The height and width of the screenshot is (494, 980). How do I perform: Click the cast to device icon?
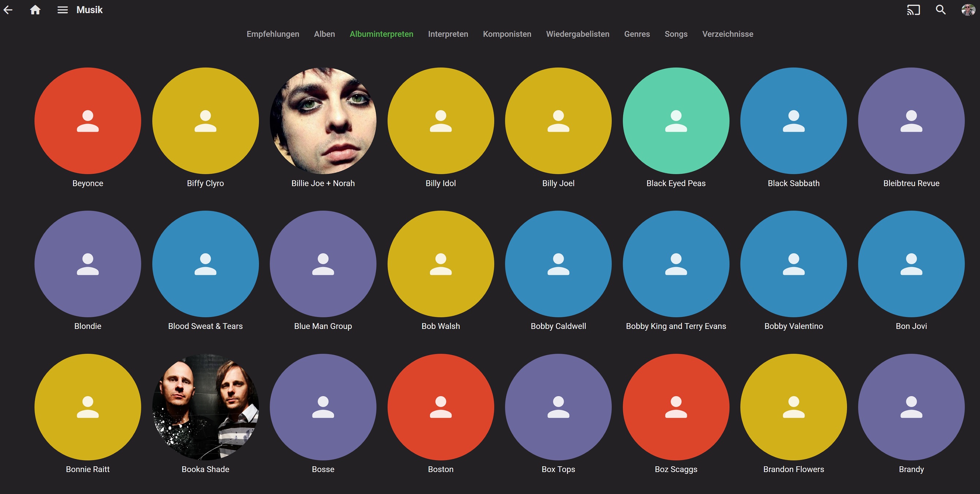pyautogui.click(x=913, y=10)
